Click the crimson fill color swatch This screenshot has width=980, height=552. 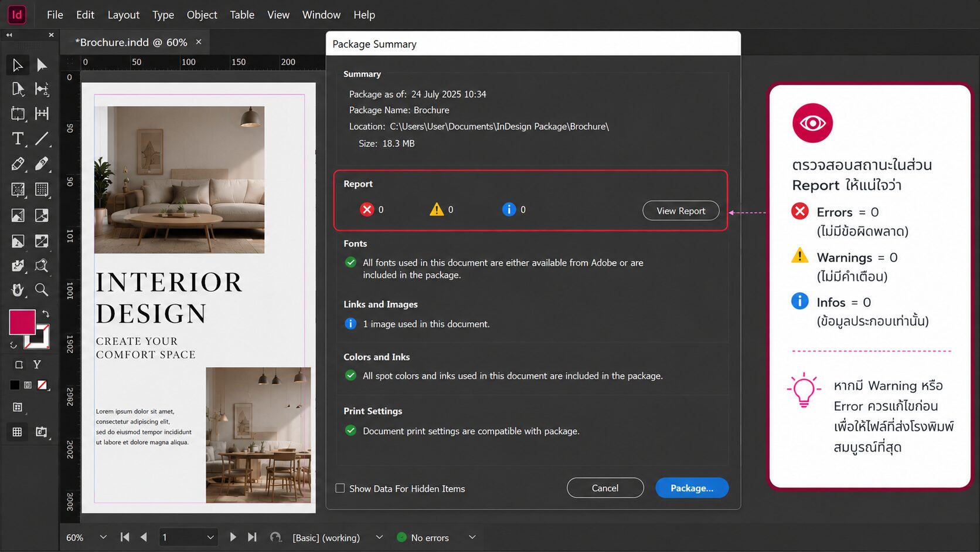pos(22,322)
